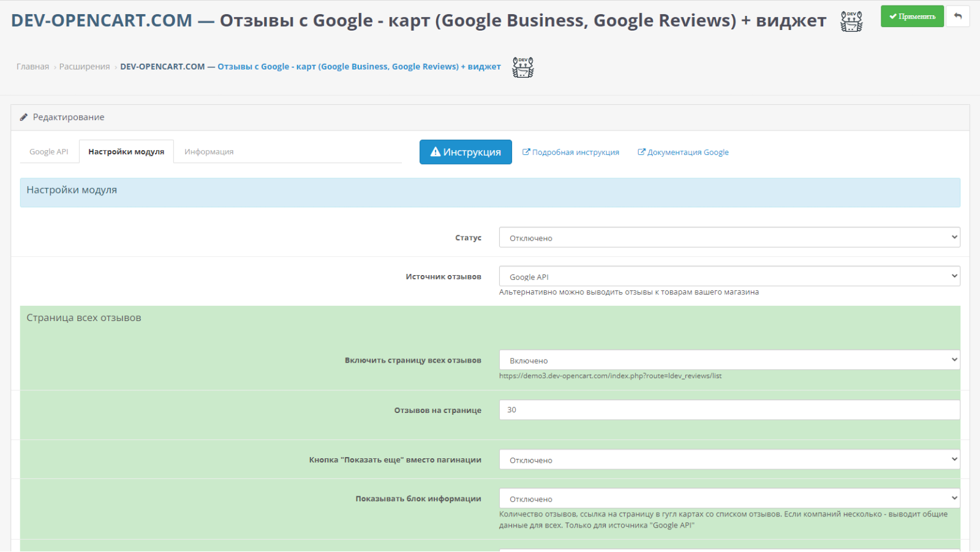The width and height of the screenshot is (980, 552).
Task: Click the external link icon beside Документация Google
Action: point(641,152)
